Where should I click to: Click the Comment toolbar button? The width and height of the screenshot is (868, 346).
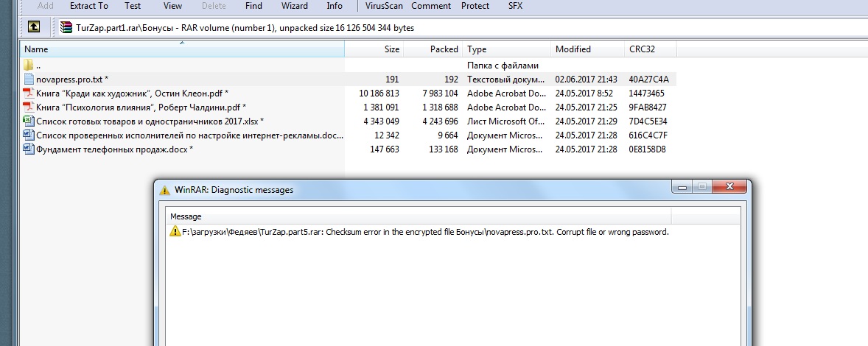(x=431, y=6)
